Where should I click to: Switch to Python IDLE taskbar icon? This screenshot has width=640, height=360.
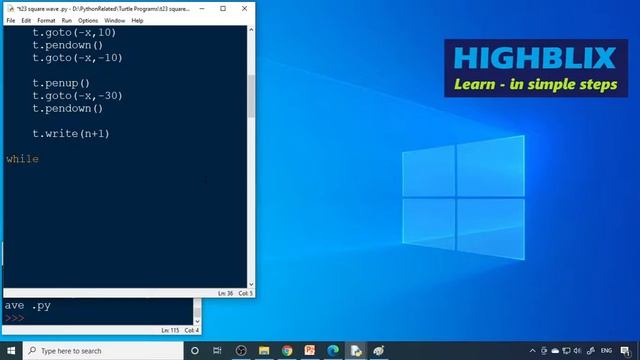356,351
